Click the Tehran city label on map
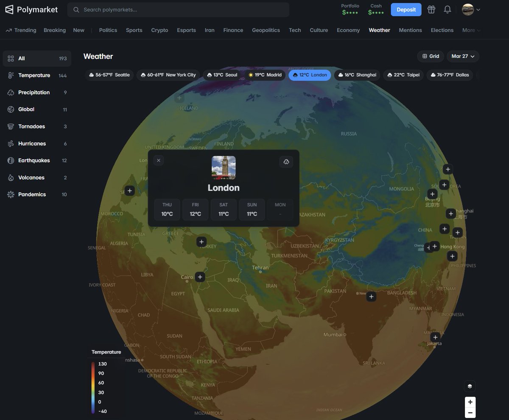Screen dimensions: 509x420 260,267
